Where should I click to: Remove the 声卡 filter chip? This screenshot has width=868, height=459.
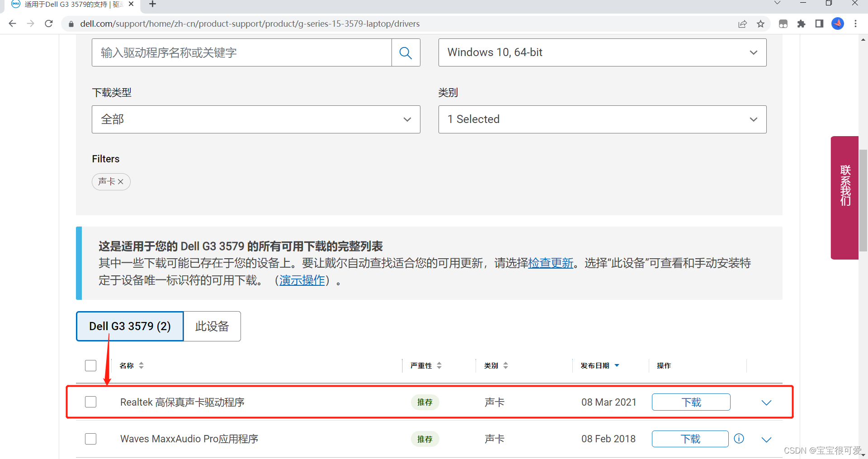(x=121, y=181)
